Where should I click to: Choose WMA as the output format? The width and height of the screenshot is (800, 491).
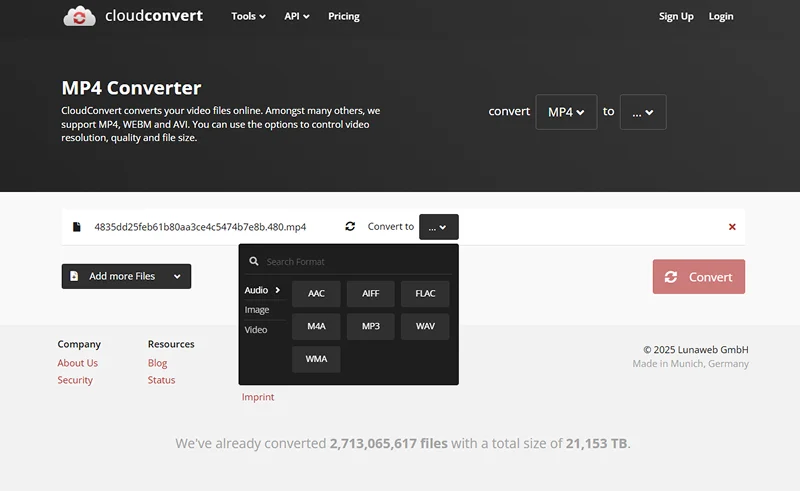316,359
